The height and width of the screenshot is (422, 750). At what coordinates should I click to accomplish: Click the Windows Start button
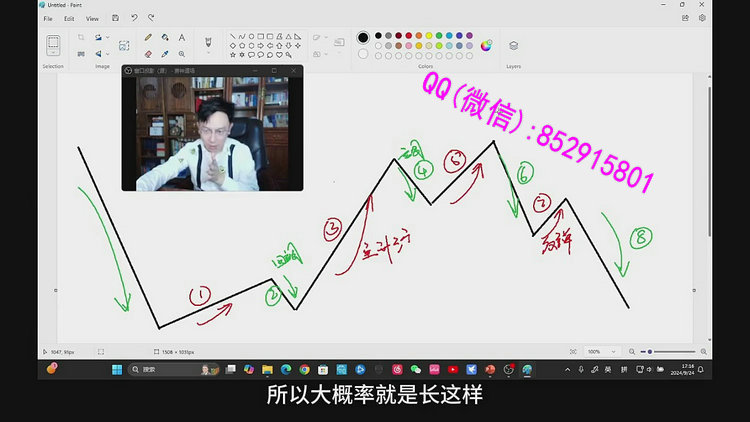click(x=117, y=369)
